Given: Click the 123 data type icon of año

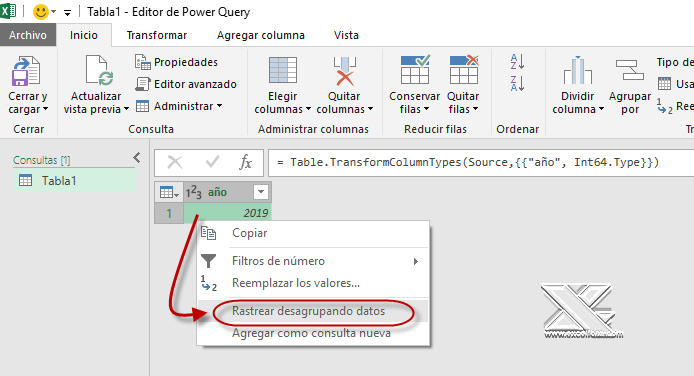Looking at the screenshot, I should click(x=194, y=192).
